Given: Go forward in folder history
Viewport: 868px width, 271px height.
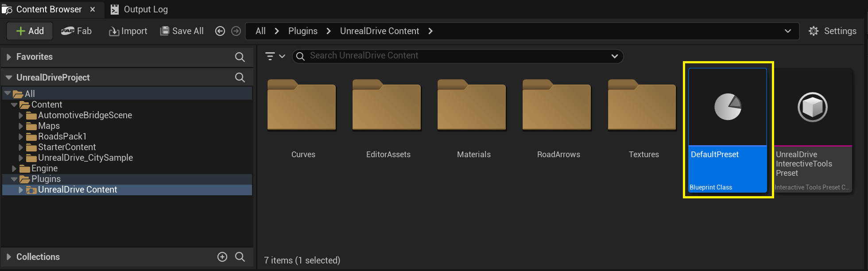Looking at the screenshot, I should 236,31.
